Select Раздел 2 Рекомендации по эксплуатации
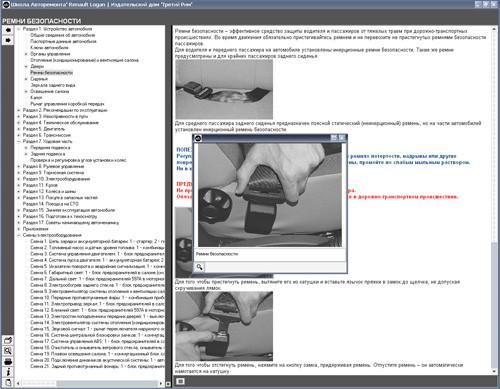 (x=65, y=110)
